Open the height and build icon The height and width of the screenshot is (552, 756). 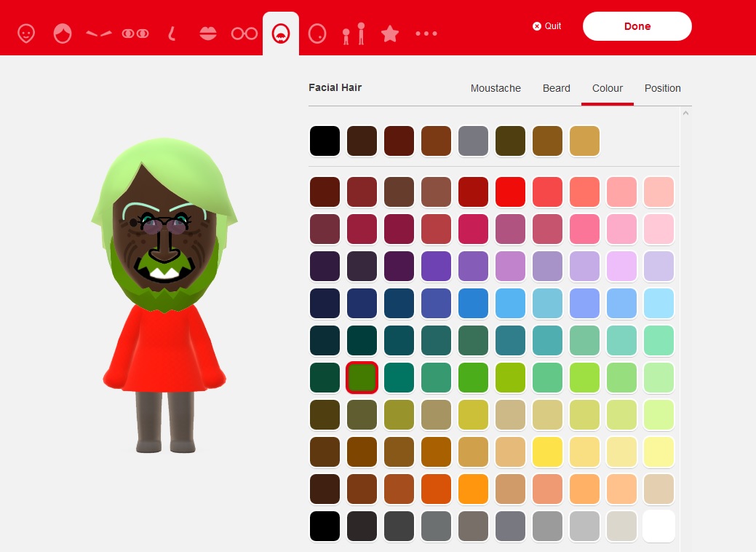pyautogui.click(x=354, y=33)
